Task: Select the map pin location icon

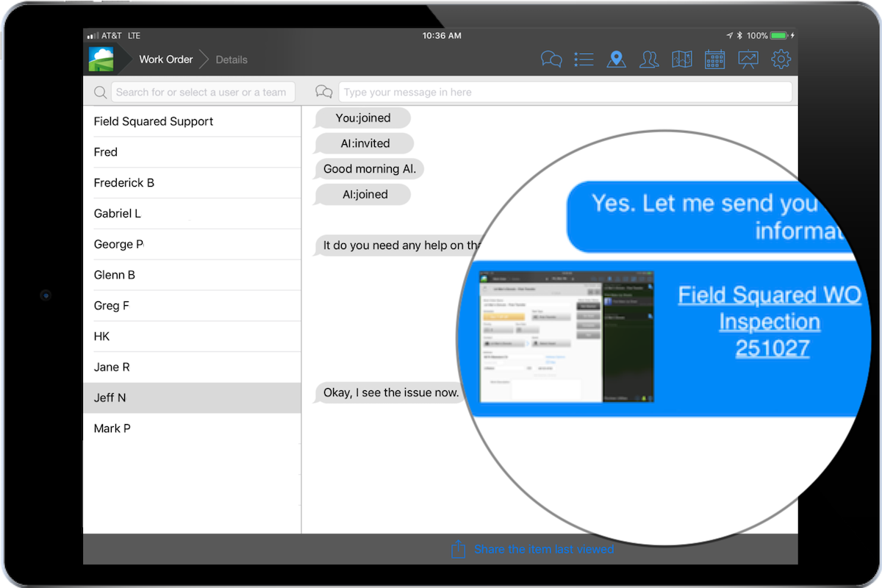Action: (x=617, y=59)
